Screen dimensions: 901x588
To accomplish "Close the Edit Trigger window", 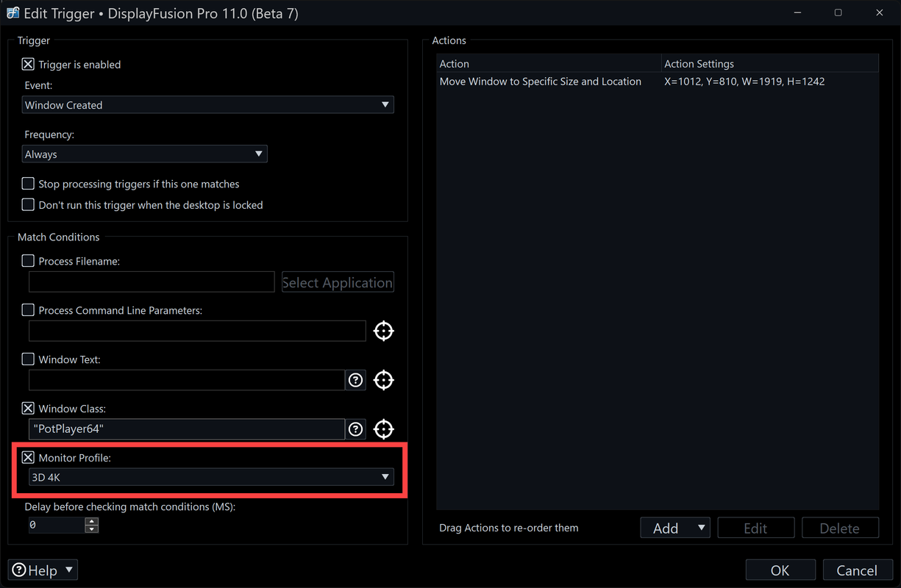I will coord(879,13).
